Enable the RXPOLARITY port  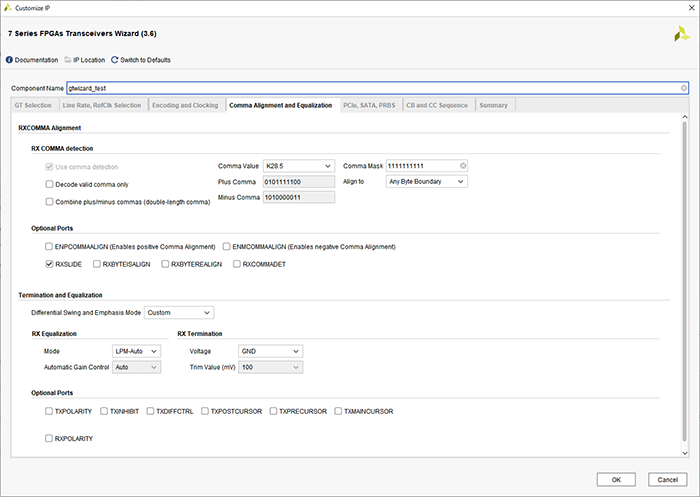click(49, 438)
